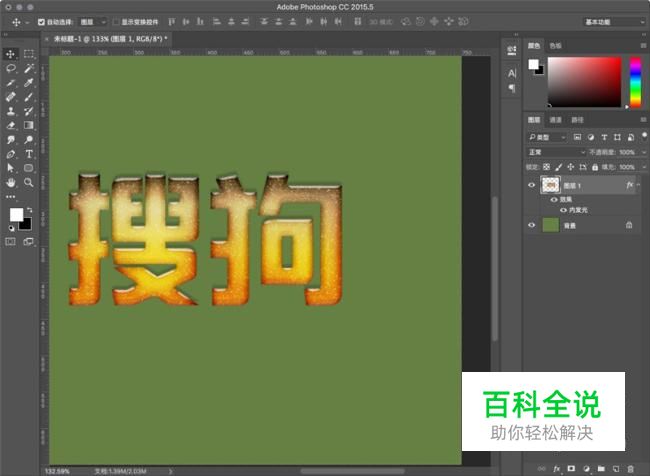The height and width of the screenshot is (476, 650).
Task: Reset toolbox colors to default black and white
Action: click(12, 228)
